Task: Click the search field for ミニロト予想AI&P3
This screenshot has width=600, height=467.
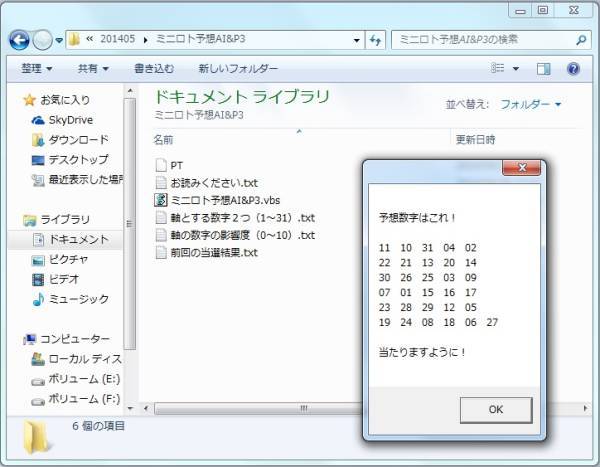Action: point(484,39)
